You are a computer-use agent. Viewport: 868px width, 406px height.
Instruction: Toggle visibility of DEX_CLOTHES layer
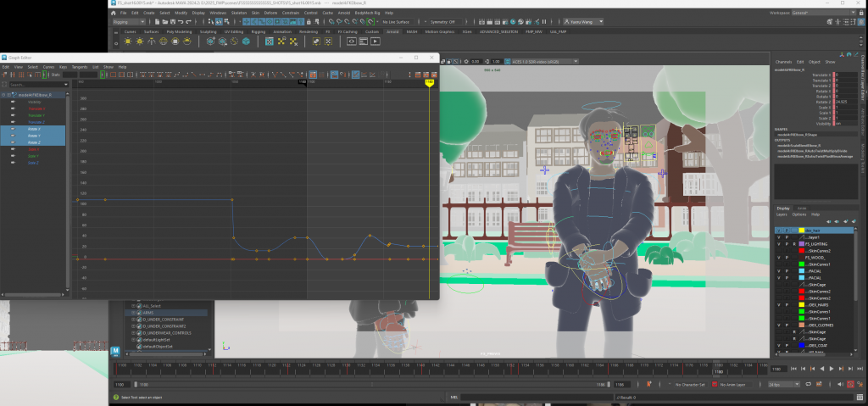coord(779,325)
